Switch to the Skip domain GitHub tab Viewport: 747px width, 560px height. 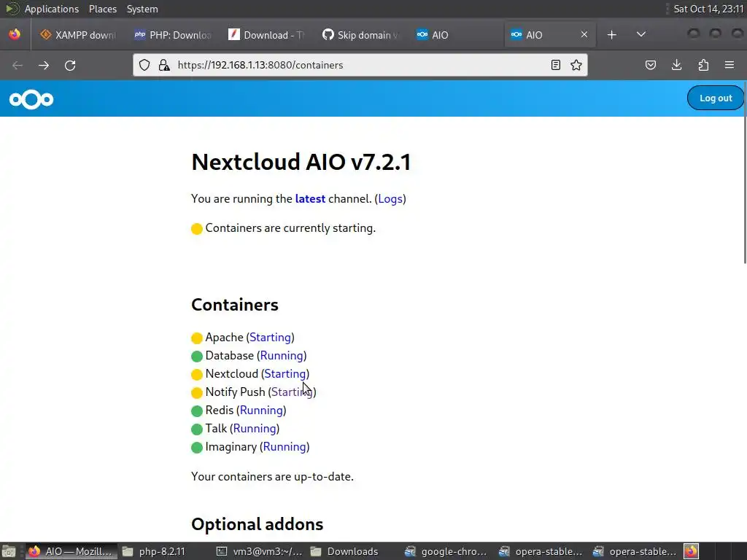(x=360, y=35)
